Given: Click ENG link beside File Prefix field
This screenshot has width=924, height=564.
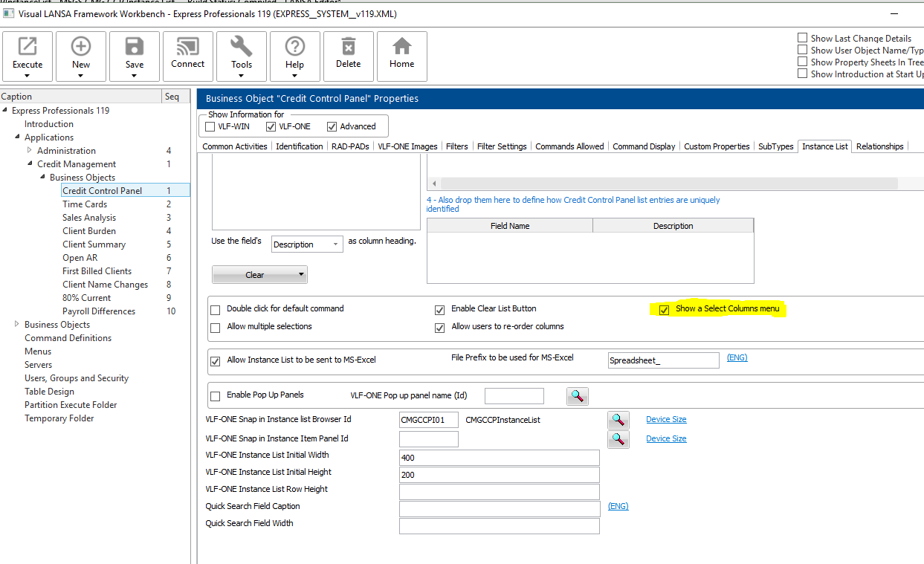Looking at the screenshot, I should pos(737,357).
